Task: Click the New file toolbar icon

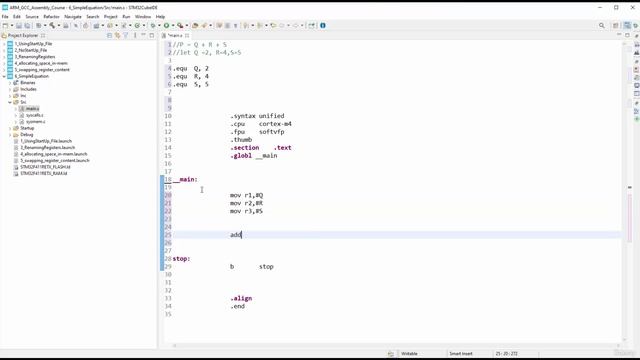Action: tap(5, 25)
